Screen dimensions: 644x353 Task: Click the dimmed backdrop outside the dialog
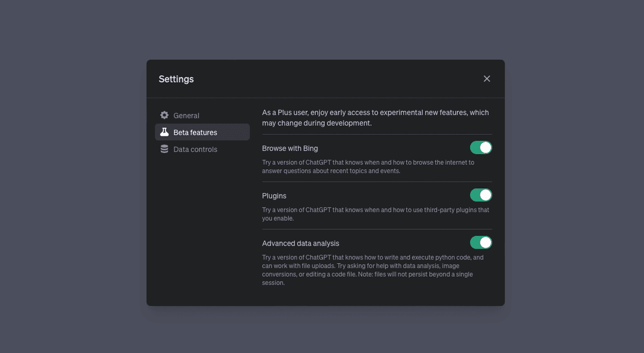pyautogui.click(x=70, y=177)
